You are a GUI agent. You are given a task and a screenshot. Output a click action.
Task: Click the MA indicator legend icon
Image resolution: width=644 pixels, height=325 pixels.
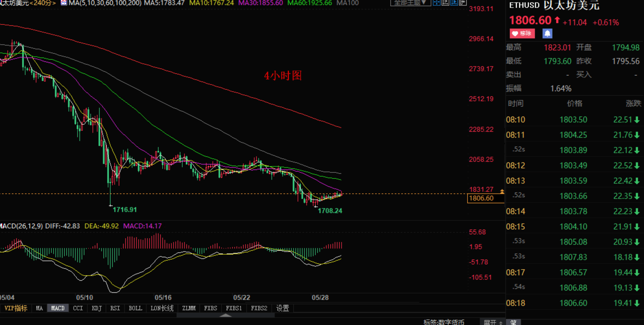[x=64, y=3]
